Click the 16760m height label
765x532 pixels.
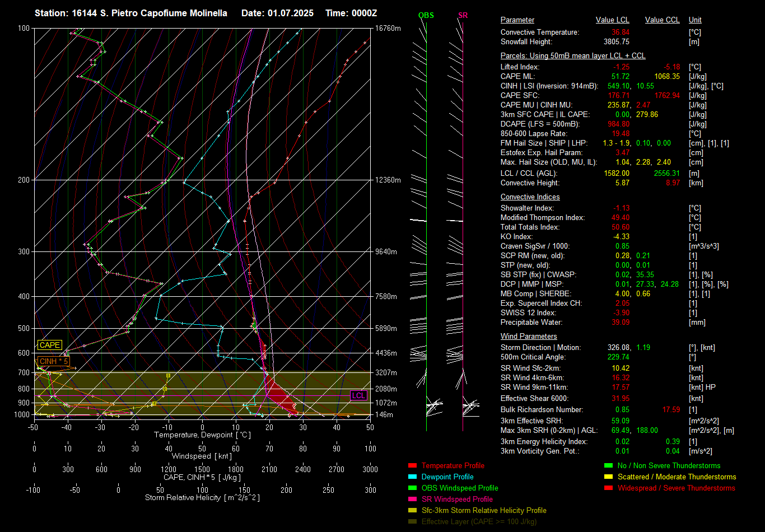(x=388, y=28)
